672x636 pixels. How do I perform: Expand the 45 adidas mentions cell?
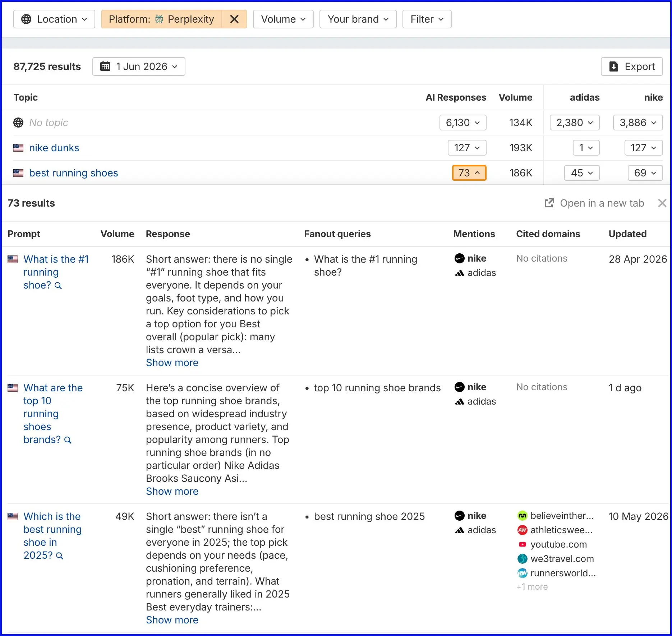tap(582, 173)
